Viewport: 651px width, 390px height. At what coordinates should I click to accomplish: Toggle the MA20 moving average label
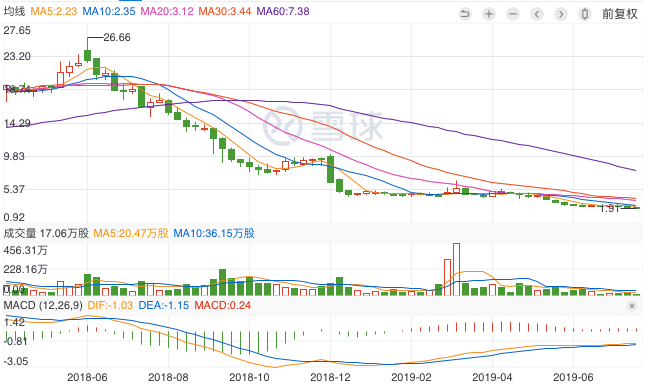point(167,11)
